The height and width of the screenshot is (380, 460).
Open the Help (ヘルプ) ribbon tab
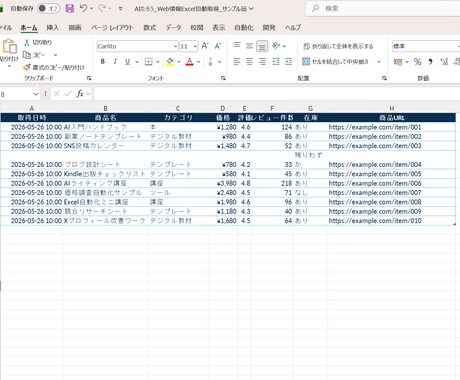(293, 28)
